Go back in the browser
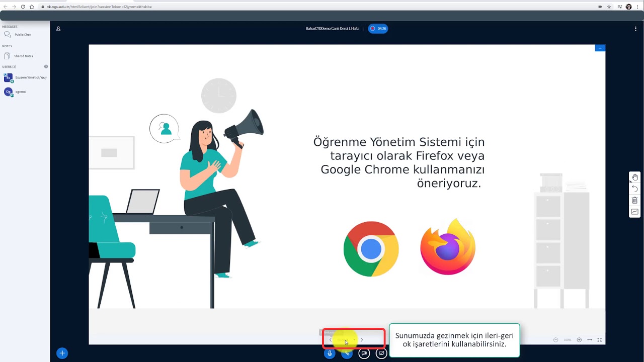Screen dimensions: 644x362 (x=6, y=7)
